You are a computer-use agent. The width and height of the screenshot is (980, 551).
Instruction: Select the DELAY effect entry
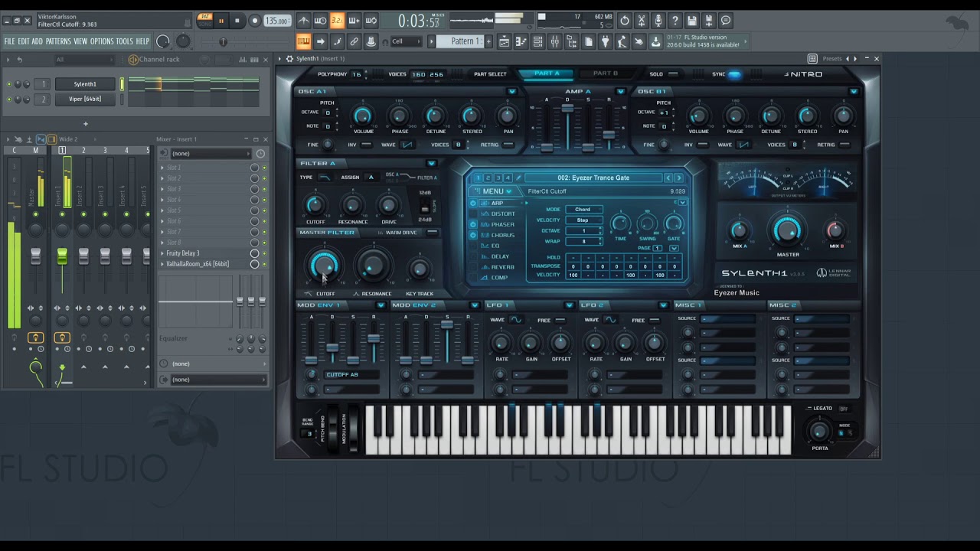pos(500,257)
